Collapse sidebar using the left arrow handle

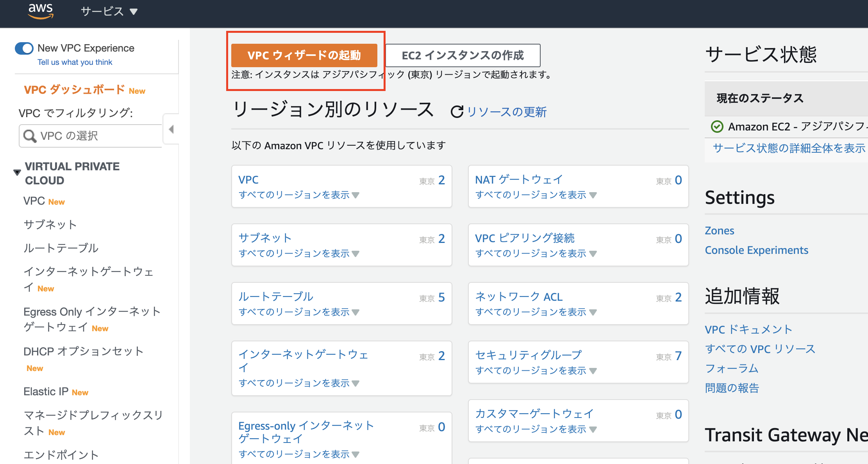click(x=171, y=129)
